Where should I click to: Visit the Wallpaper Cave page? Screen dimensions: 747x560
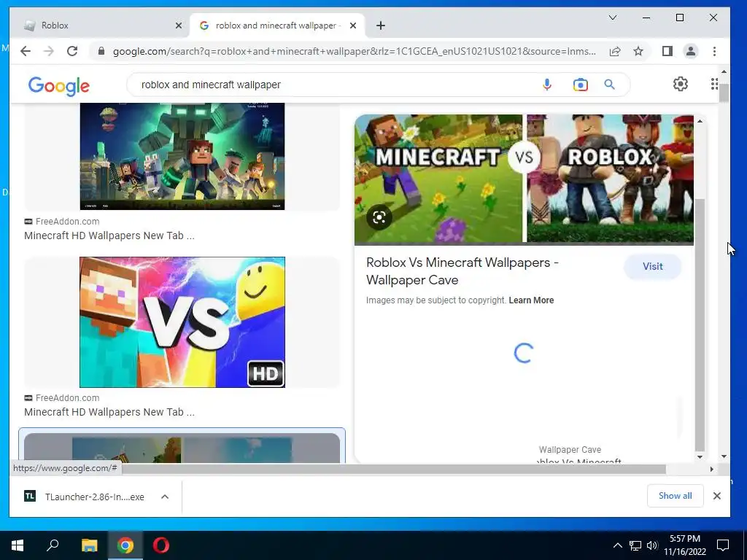pyautogui.click(x=652, y=266)
